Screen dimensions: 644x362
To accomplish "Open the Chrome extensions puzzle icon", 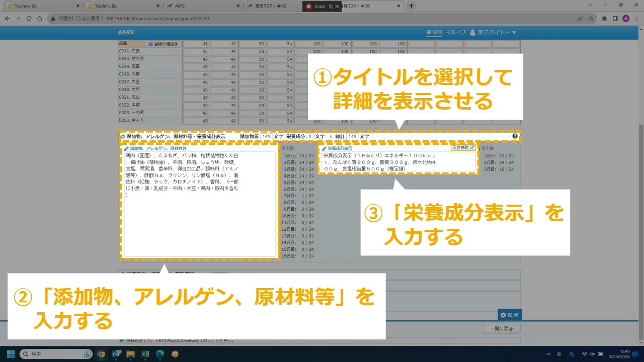I will (604, 19).
